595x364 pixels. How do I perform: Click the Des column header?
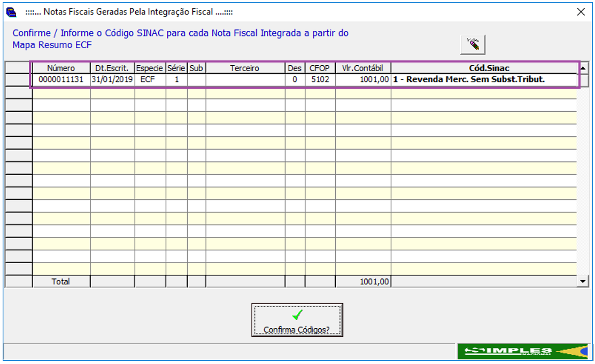click(x=295, y=68)
